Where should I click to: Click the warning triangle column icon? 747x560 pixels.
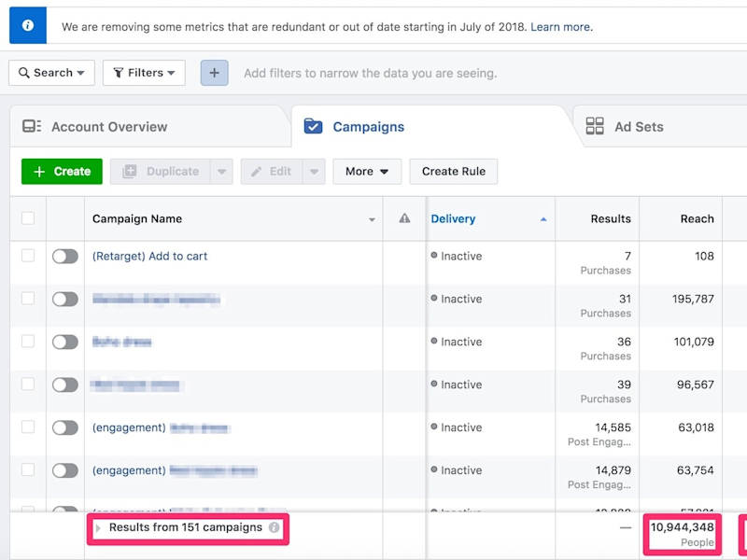404,218
